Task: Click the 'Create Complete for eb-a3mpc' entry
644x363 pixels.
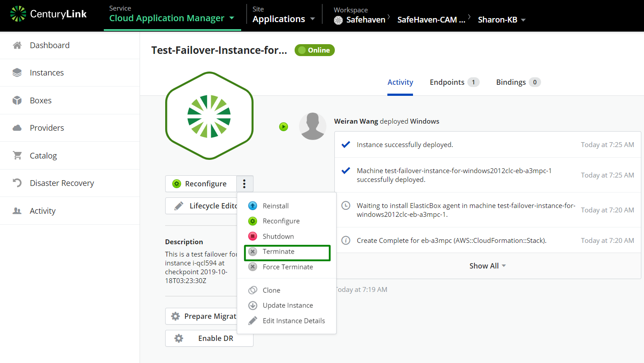Action: click(x=488, y=240)
